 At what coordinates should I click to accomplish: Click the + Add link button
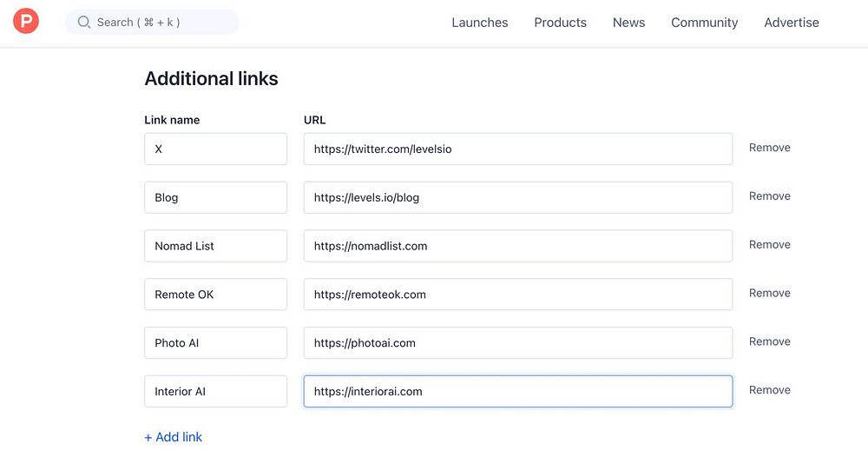[173, 437]
